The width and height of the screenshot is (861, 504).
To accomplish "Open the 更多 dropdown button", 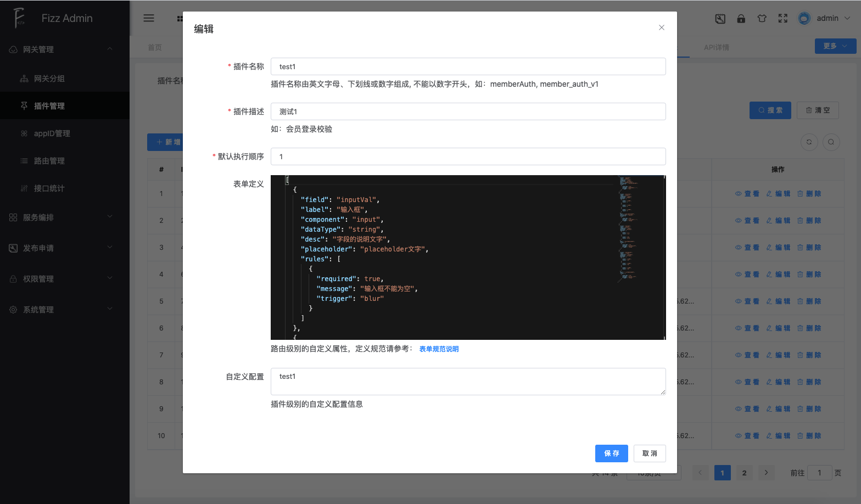I will click(x=835, y=46).
